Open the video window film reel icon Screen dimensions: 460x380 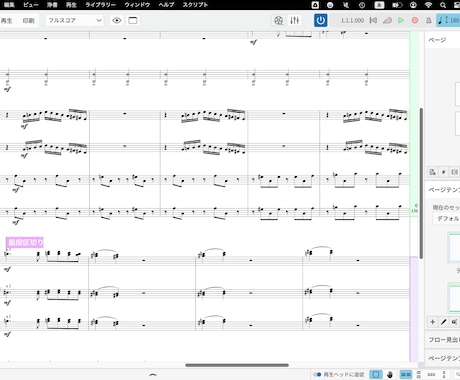point(279,20)
